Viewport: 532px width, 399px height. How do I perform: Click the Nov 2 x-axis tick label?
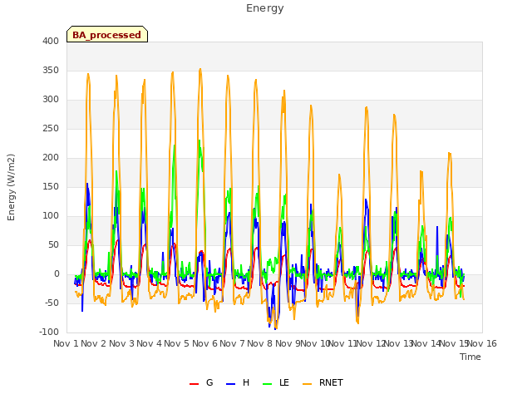94,343
